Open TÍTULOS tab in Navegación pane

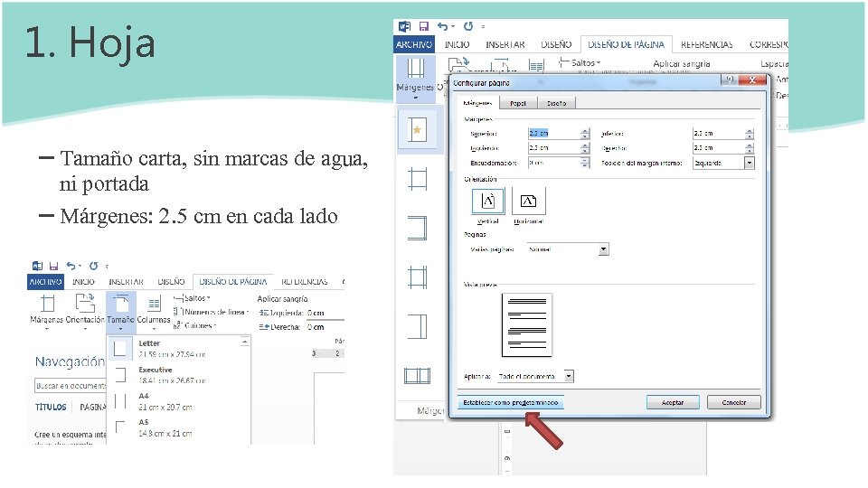51,408
